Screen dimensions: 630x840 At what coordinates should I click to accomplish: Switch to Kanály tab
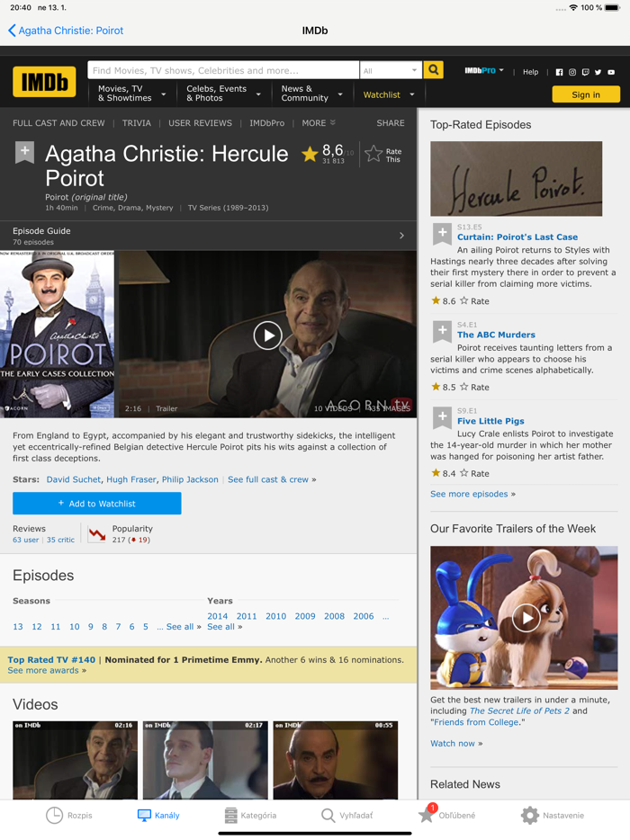point(158,816)
